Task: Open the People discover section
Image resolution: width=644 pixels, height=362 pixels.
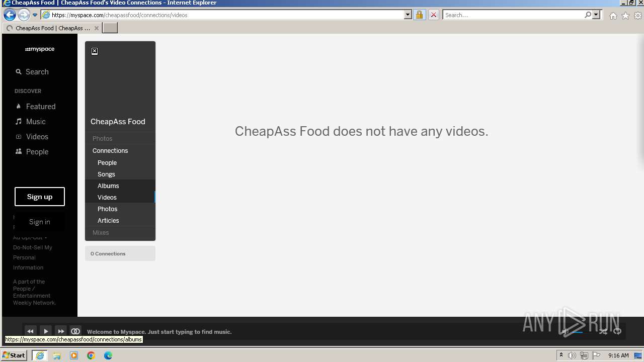Action: pyautogui.click(x=37, y=152)
